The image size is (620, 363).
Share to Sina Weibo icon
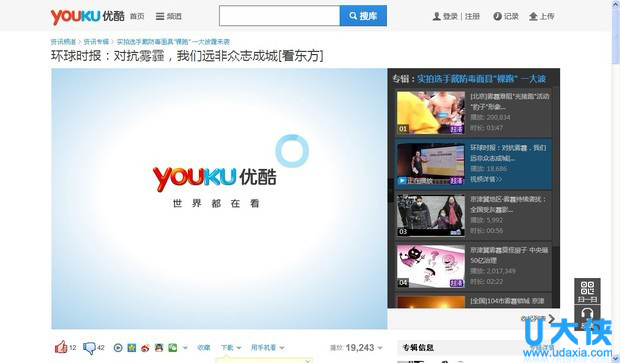145,348
